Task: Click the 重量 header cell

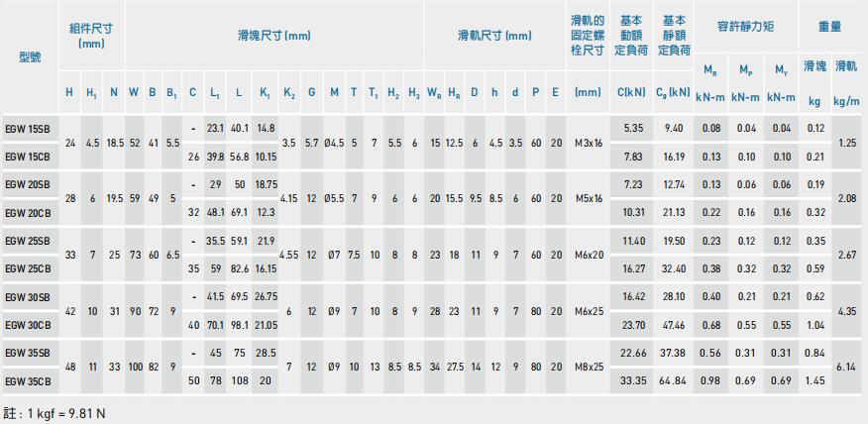Action: point(830,22)
